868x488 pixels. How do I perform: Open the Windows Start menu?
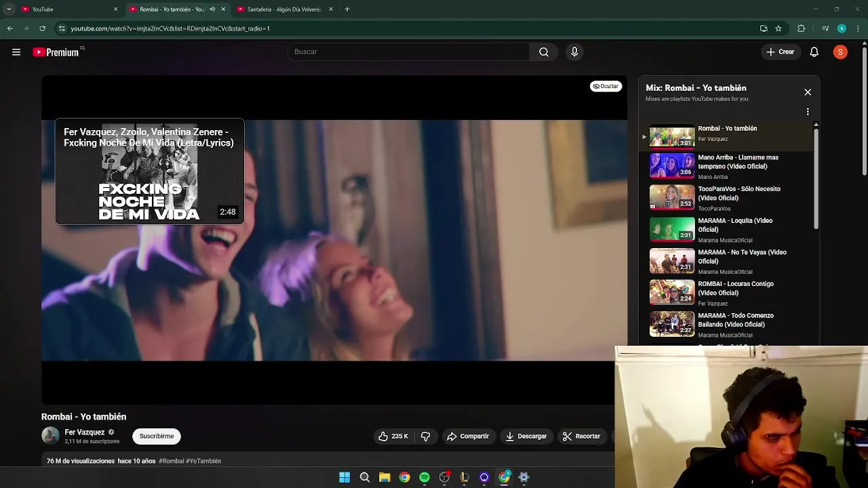click(344, 477)
